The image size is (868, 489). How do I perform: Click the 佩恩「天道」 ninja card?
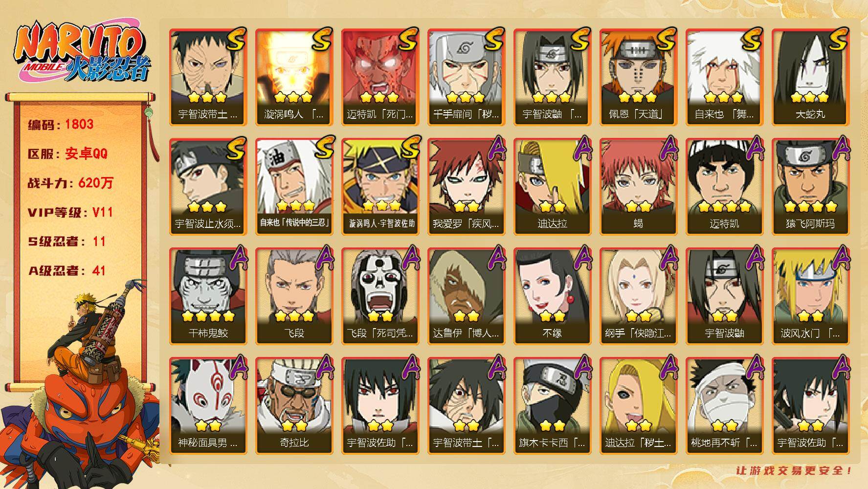pos(638,77)
